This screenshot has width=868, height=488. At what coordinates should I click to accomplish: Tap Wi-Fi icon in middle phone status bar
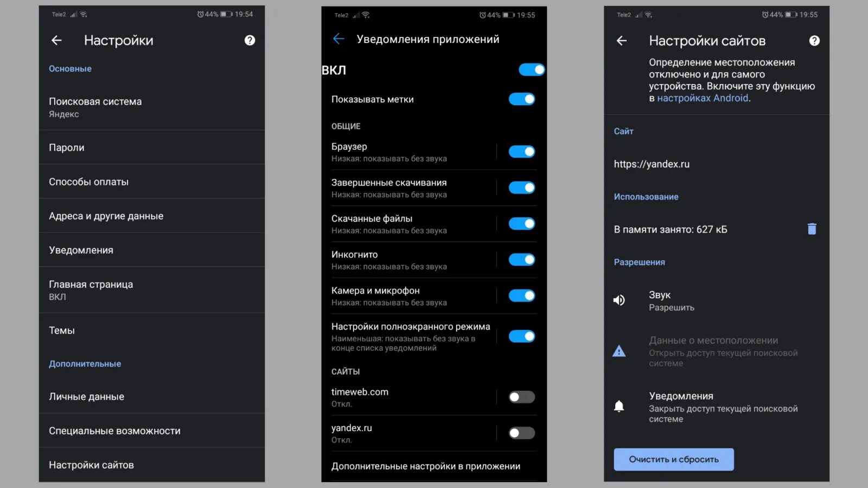(366, 15)
